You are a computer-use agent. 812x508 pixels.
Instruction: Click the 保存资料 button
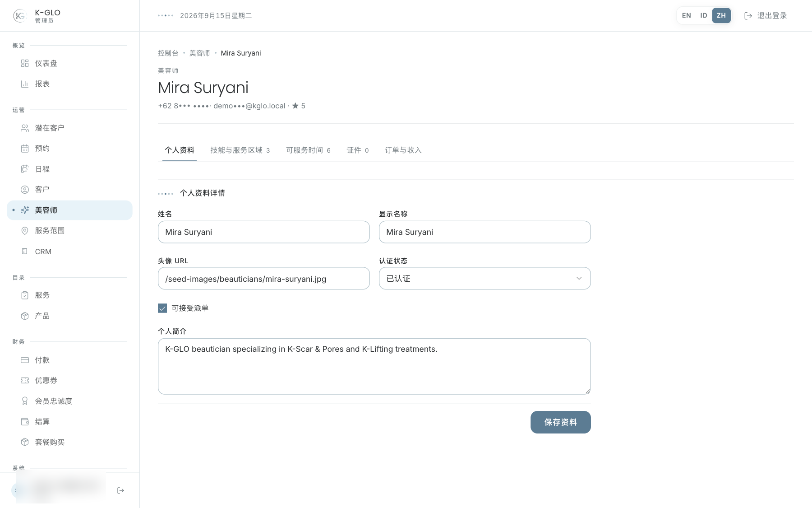coord(560,422)
